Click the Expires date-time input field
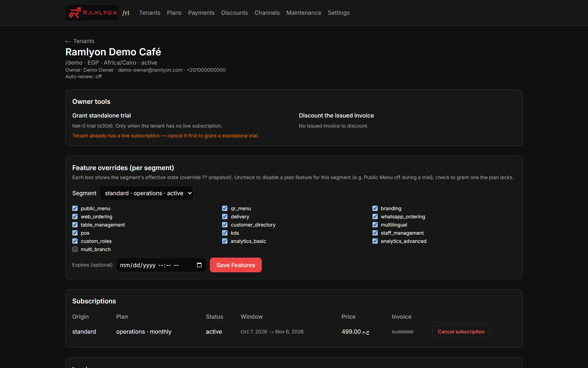 click(161, 265)
